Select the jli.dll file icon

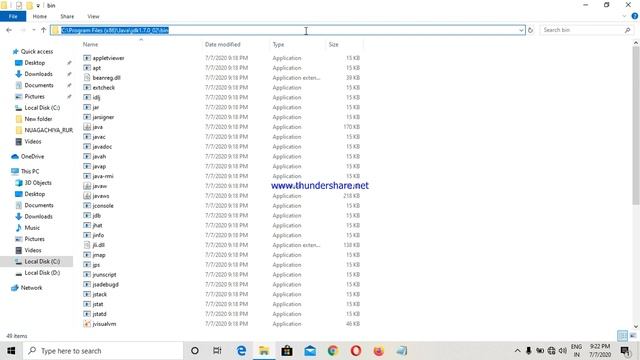[87, 245]
